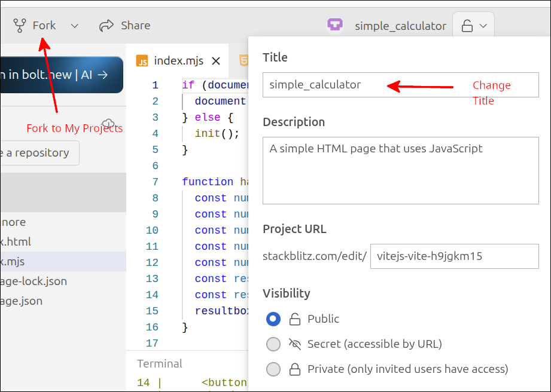The height and width of the screenshot is (392, 551).
Task: Open the visibility lock dropdown
Action: (x=474, y=26)
